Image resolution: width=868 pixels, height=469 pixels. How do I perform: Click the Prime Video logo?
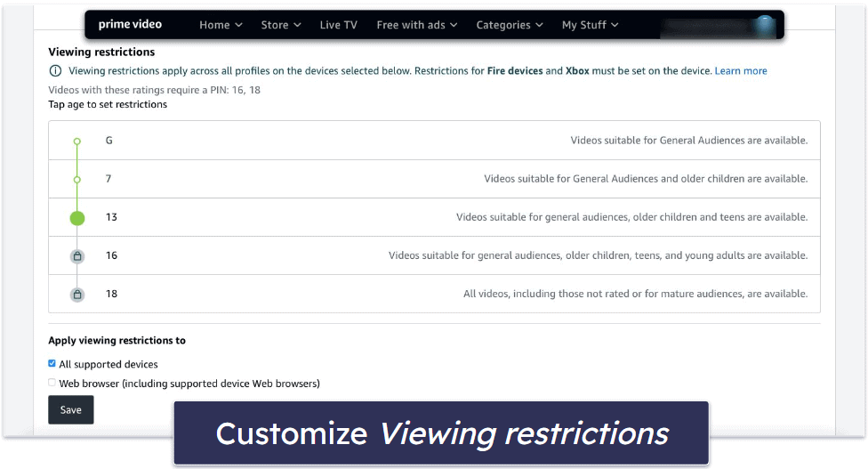130,25
